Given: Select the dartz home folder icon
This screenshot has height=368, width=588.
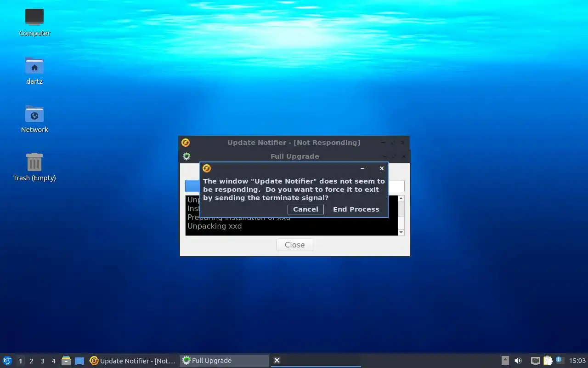Looking at the screenshot, I should (34, 71).
